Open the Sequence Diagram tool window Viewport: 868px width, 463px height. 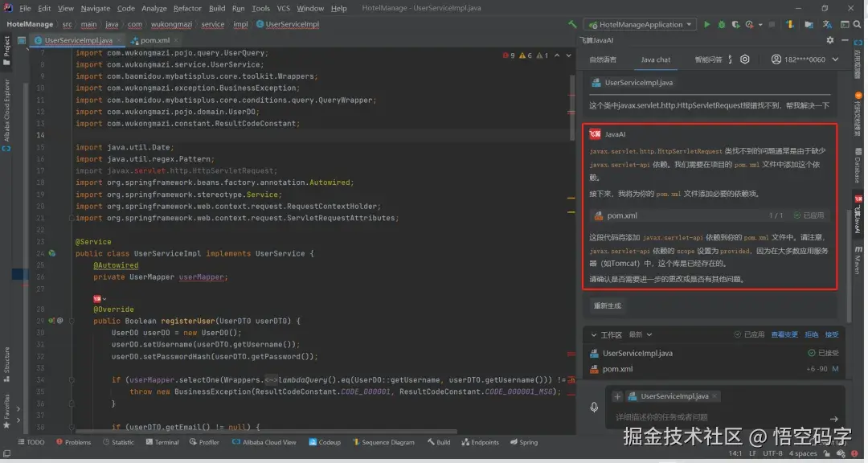[x=383, y=442]
